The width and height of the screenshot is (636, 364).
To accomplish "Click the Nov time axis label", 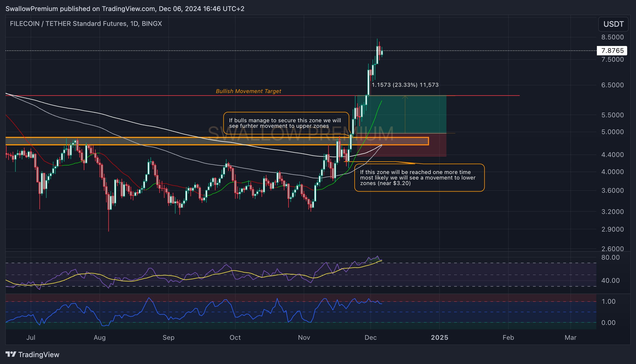I will pyautogui.click(x=304, y=338).
